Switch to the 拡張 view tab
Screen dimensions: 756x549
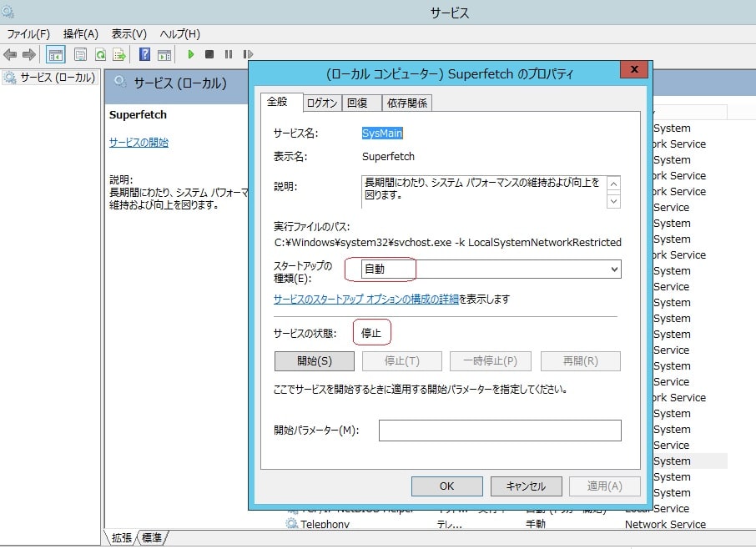pyautogui.click(x=121, y=537)
